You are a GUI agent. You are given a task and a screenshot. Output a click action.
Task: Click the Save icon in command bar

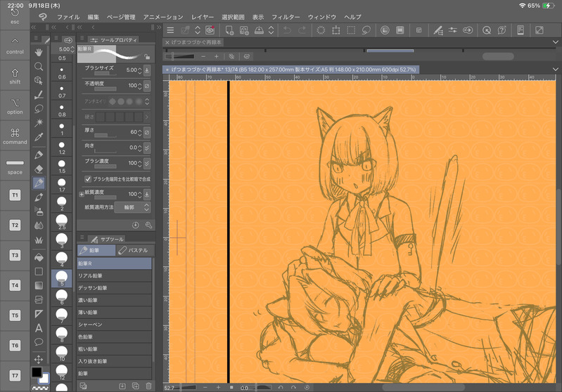[x=259, y=30]
